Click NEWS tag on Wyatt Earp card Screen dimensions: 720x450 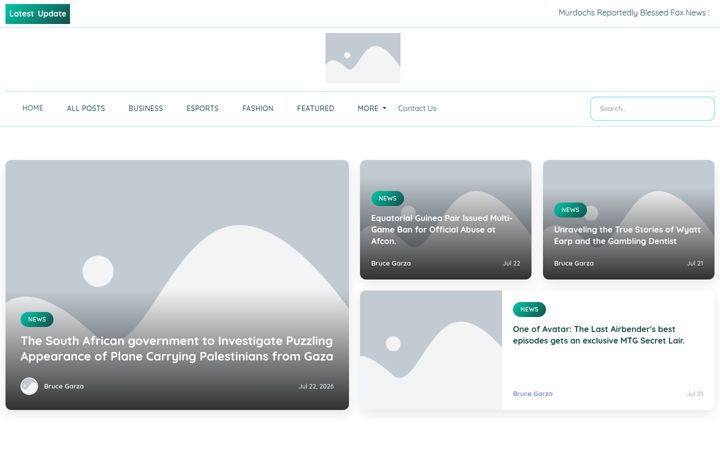pyautogui.click(x=570, y=210)
